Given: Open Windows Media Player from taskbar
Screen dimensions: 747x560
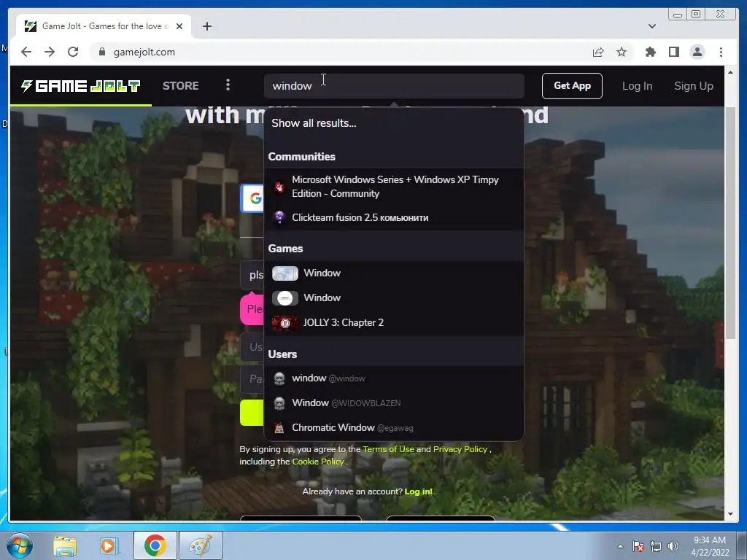Looking at the screenshot, I should point(109,545).
